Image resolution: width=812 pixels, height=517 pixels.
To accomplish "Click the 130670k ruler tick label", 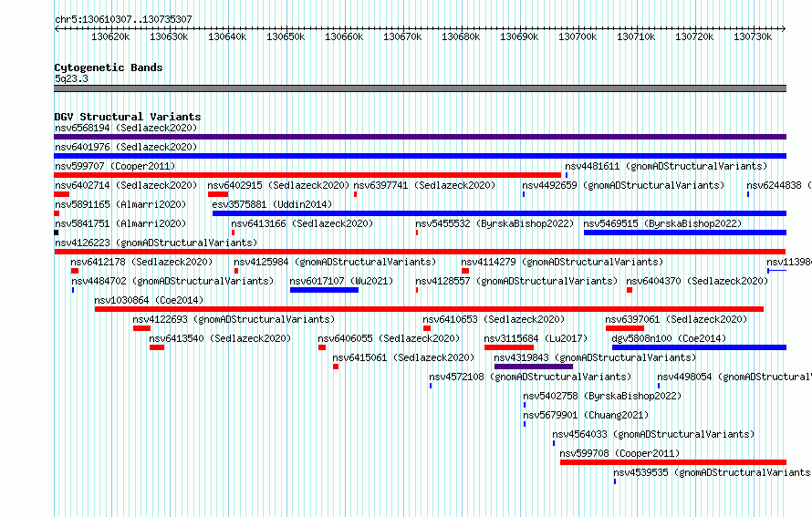I will [x=402, y=36].
